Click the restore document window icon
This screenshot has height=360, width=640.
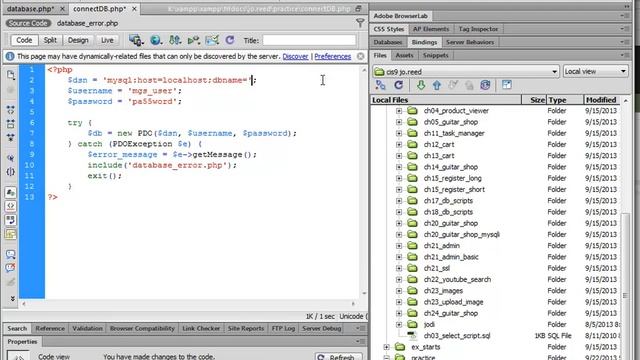(358, 9)
